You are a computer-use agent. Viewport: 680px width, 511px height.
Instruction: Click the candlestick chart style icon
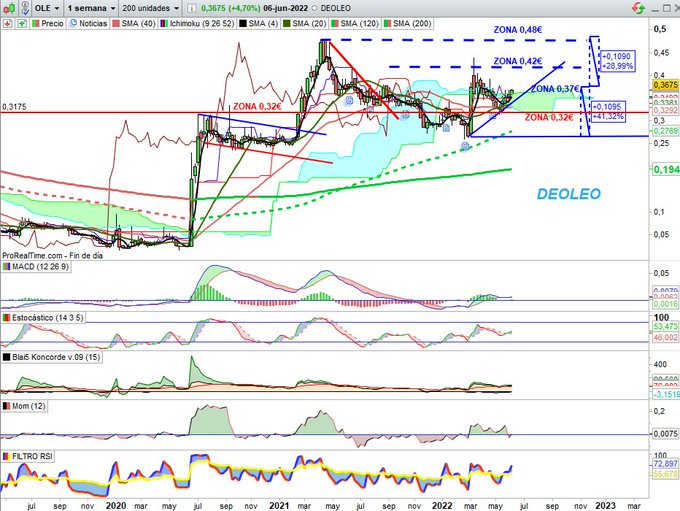pyautogui.click(x=10, y=8)
